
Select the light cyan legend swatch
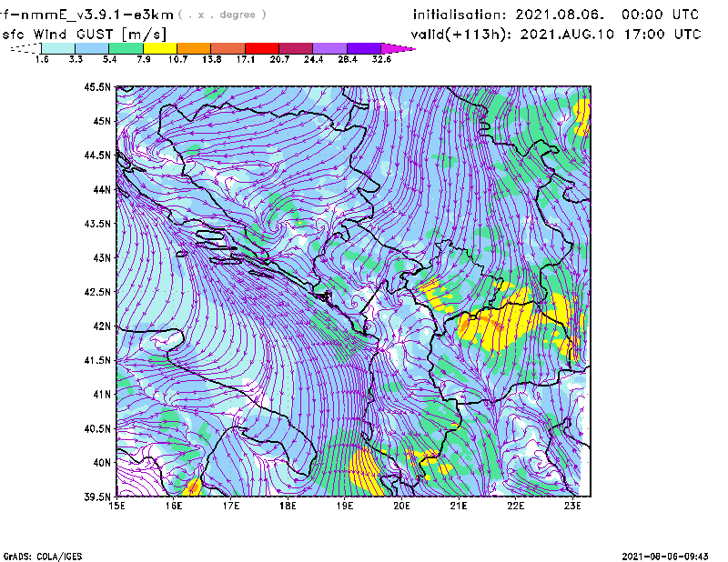pyautogui.click(x=57, y=47)
